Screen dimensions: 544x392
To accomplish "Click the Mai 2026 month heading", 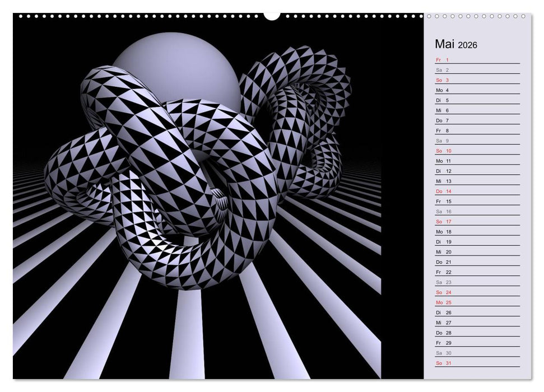I will (456, 45).
